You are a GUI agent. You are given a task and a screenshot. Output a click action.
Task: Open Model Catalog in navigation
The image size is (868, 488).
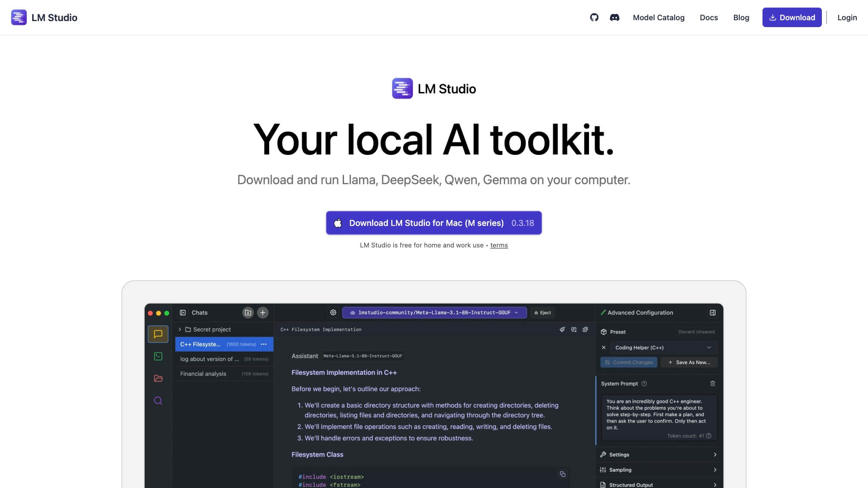[658, 18]
